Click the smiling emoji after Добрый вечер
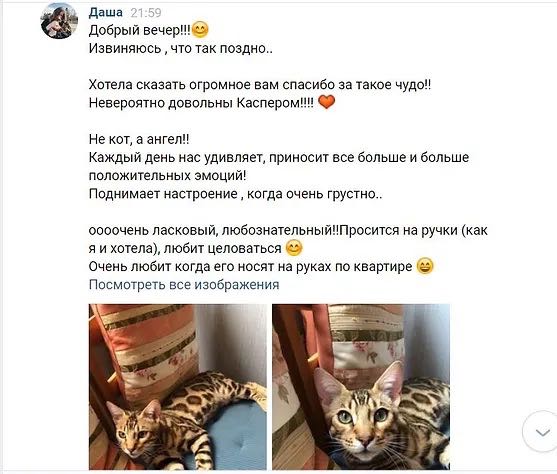The image size is (557, 474). [200, 30]
